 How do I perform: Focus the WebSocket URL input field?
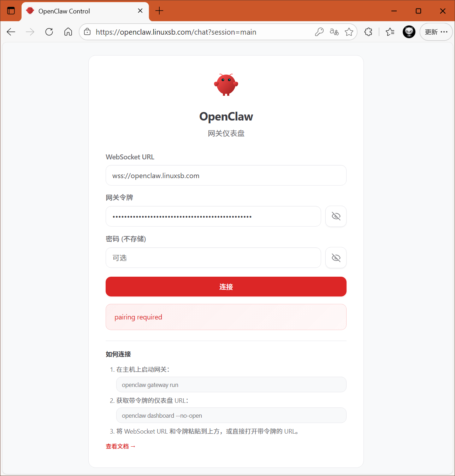(226, 176)
